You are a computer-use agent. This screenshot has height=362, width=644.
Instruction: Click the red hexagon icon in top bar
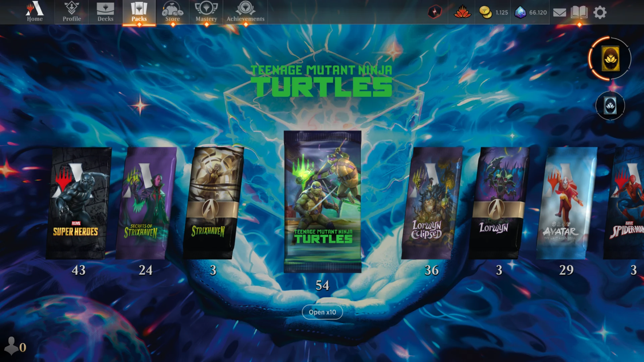click(x=435, y=12)
